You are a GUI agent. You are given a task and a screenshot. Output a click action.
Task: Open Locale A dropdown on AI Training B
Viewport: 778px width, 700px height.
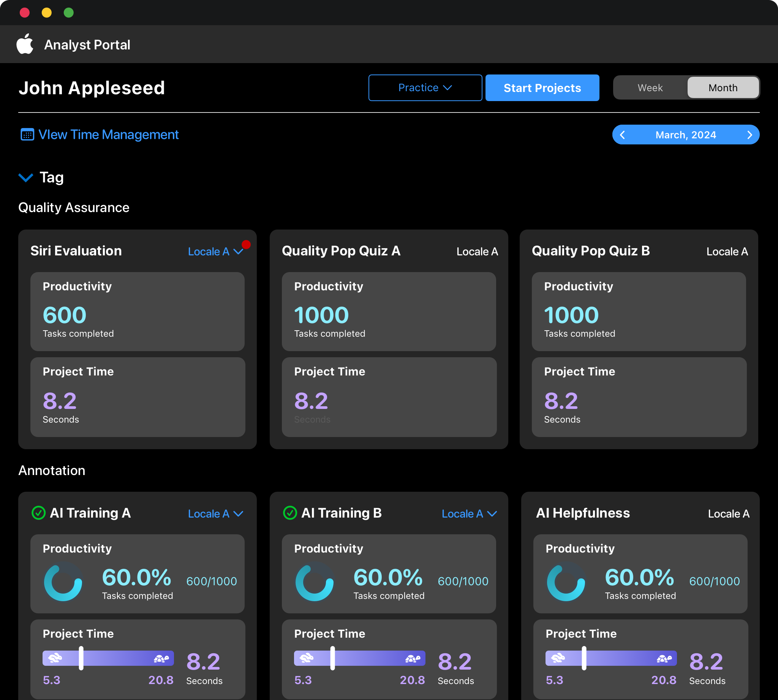(x=469, y=514)
